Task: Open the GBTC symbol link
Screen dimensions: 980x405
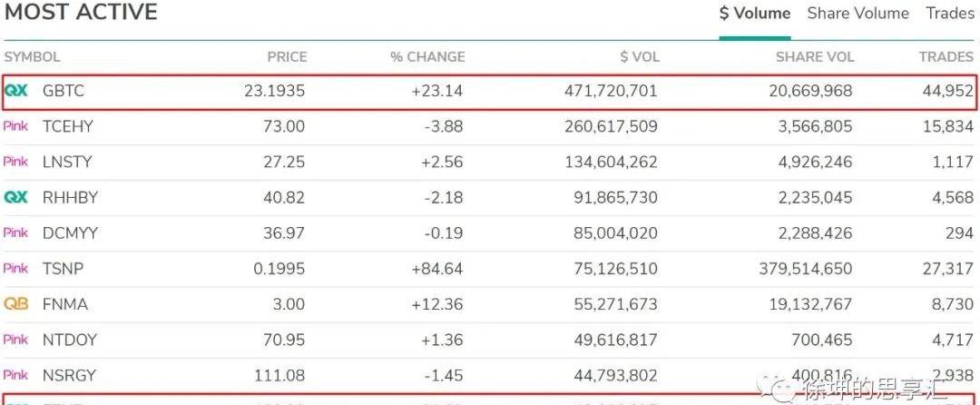Action: pyautogui.click(x=64, y=91)
